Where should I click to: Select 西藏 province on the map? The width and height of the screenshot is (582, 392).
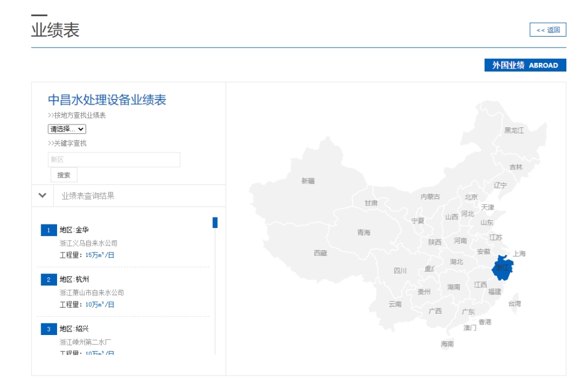tap(320, 253)
